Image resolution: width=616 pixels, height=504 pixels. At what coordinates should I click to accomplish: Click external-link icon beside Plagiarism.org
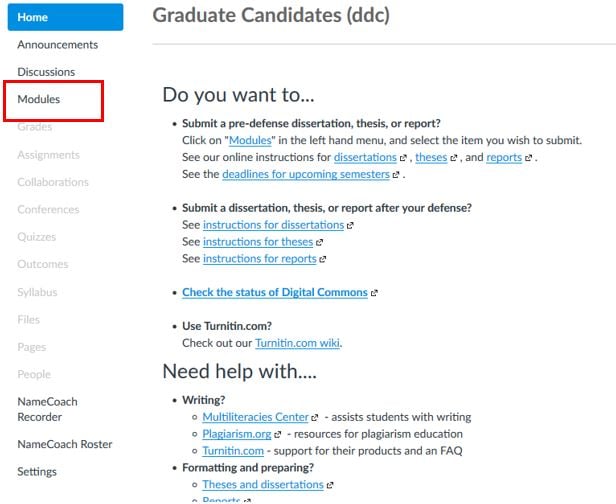[x=277, y=434]
